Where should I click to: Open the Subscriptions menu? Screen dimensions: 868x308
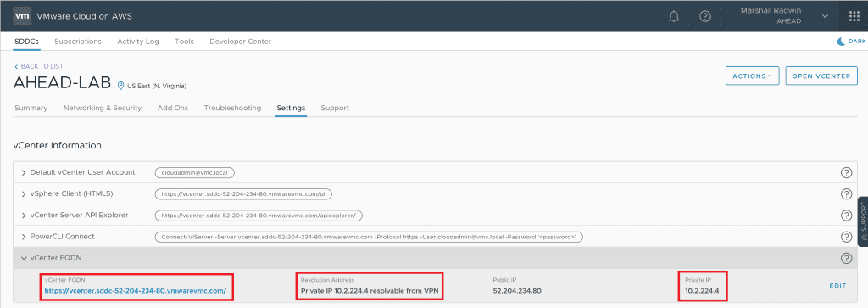[x=78, y=42]
